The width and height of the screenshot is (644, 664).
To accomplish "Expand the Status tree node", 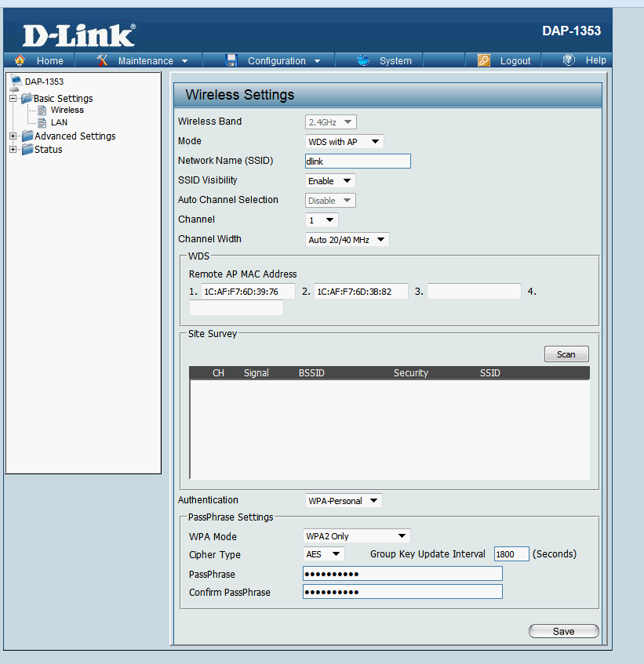I will click(13, 149).
